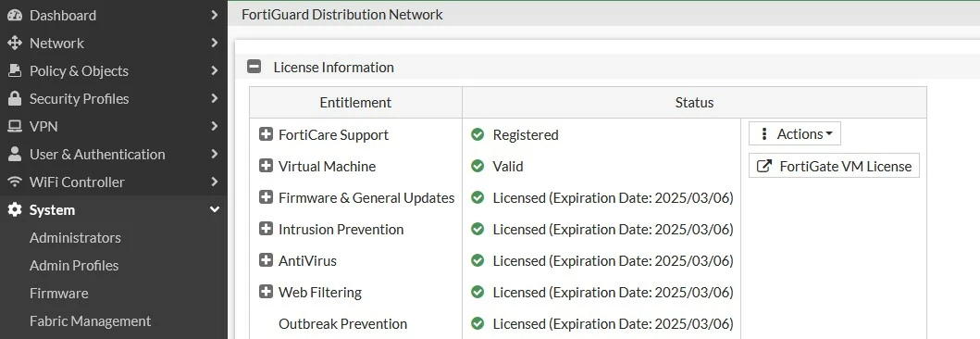Expand the Virtual Machine entitlement

pos(266,166)
